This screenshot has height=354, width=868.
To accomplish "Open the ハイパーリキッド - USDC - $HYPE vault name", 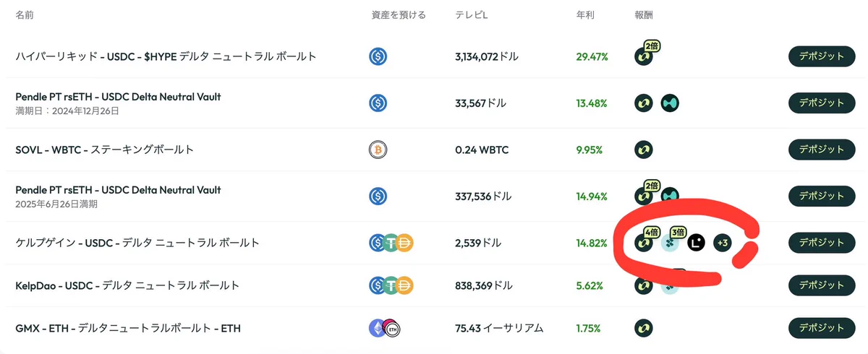I will [x=166, y=56].
